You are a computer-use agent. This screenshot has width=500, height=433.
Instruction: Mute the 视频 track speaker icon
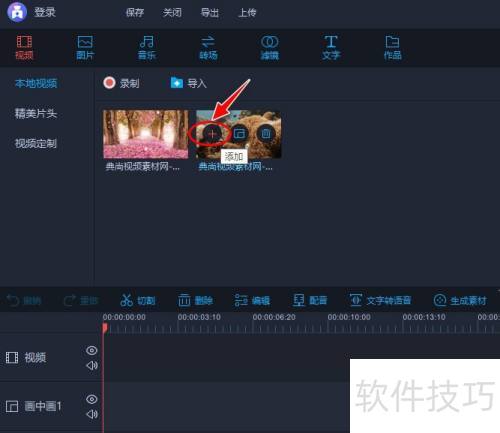click(x=92, y=366)
